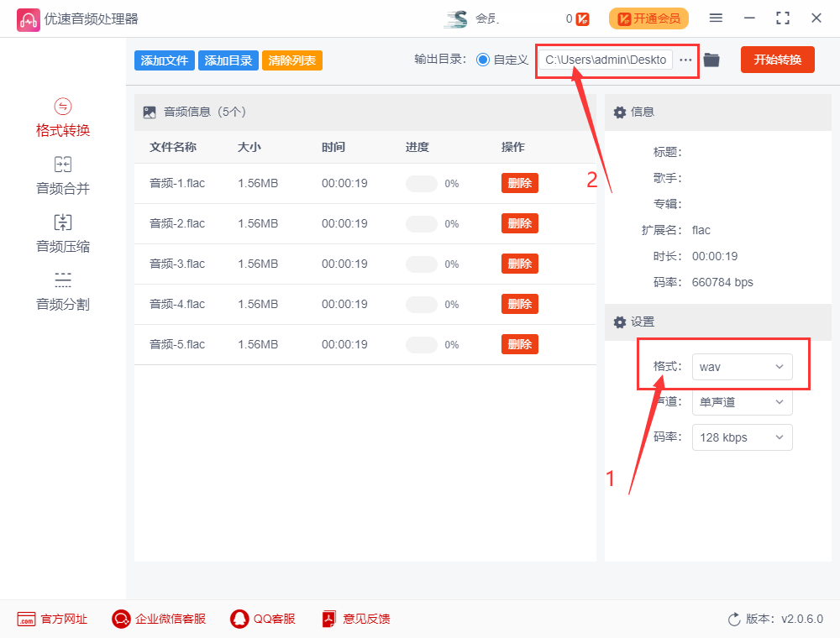Start conversion with 开始转换 button
This screenshot has height=638, width=840.
tap(777, 60)
